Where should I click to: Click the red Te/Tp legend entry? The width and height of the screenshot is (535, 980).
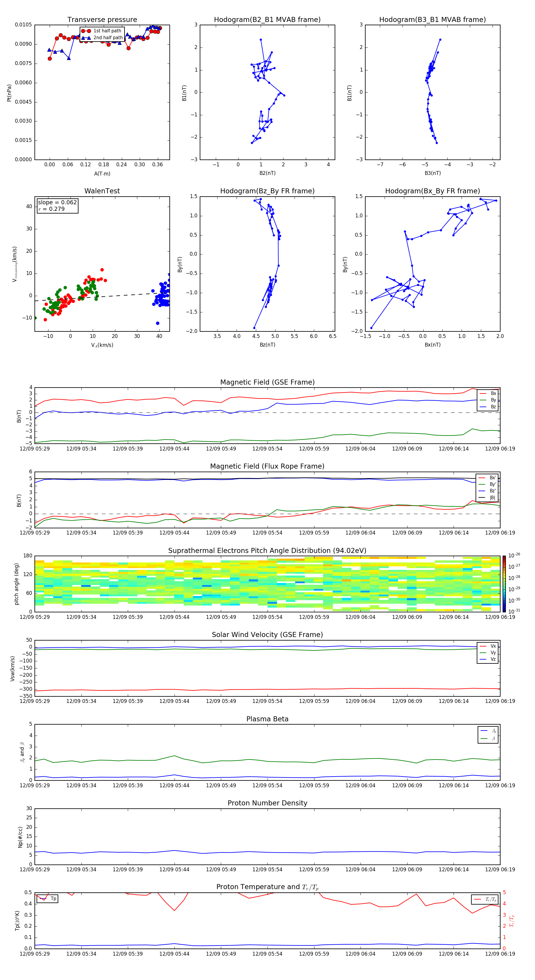[x=485, y=899]
